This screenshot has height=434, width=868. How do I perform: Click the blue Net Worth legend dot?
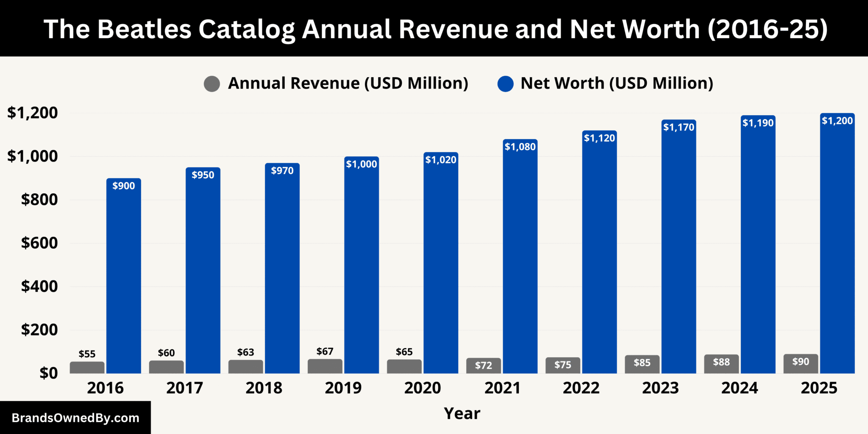coord(505,84)
